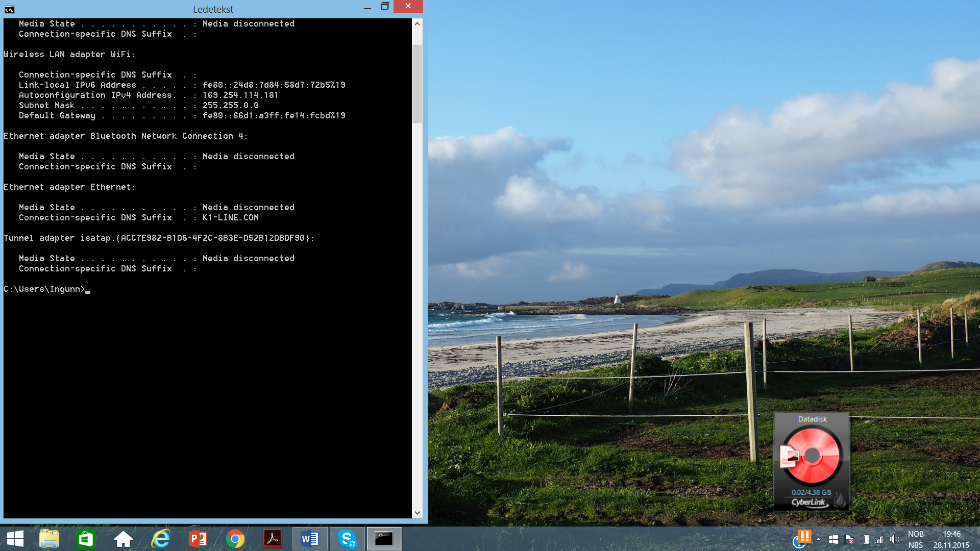The height and width of the screenshot is (551, 980).
Task: Open PowerPoint from the taskbar
Action: tap(198, 539)
